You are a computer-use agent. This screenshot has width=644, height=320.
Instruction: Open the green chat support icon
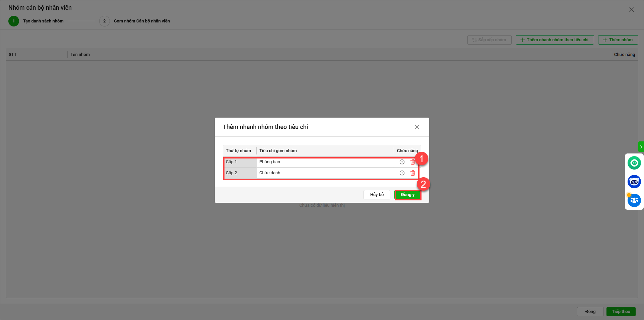[x=634, y=163]
